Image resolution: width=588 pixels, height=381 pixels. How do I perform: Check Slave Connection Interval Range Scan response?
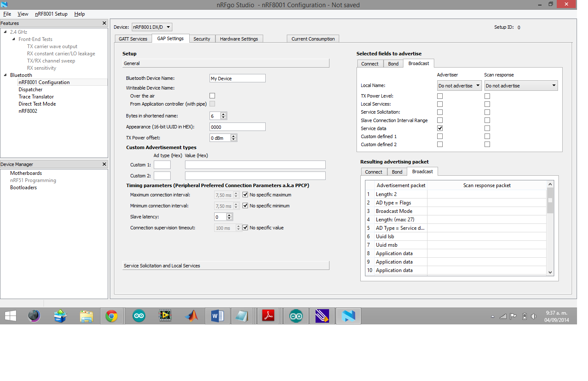[487, 120]
